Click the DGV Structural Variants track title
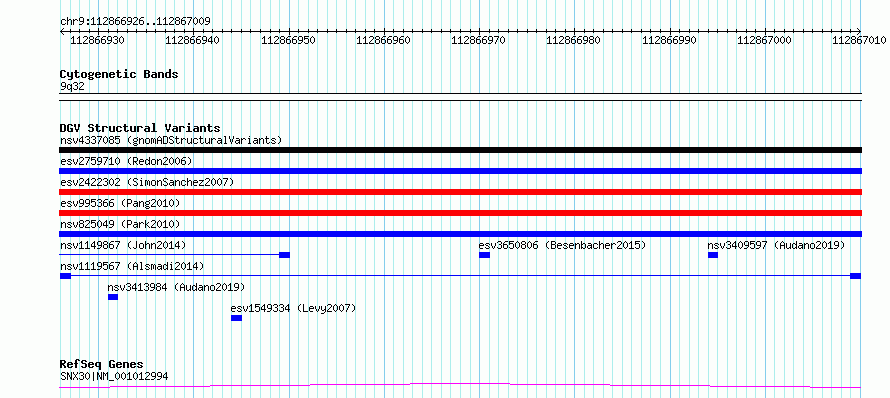Screen dimensions: 890x398 pyautogui.click(x=140, y=128)
